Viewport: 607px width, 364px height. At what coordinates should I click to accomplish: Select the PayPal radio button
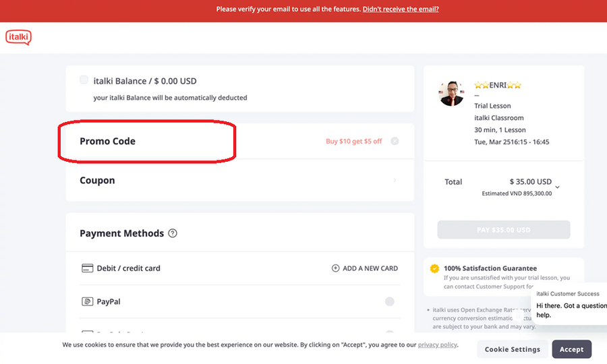(389, 302)
